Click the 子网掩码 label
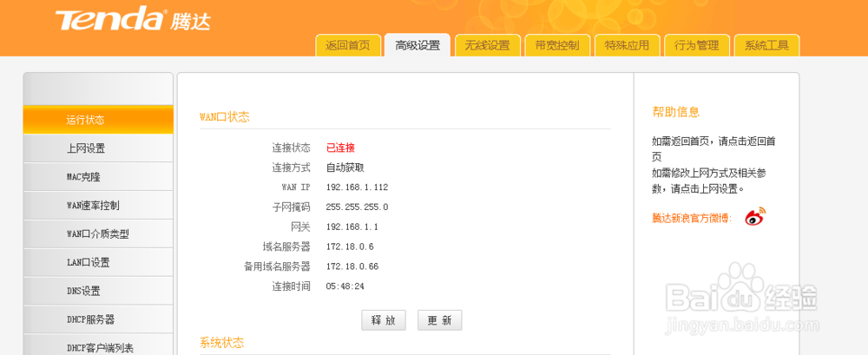This screenshot has height=355, width=868. click(x=291, y=207)
